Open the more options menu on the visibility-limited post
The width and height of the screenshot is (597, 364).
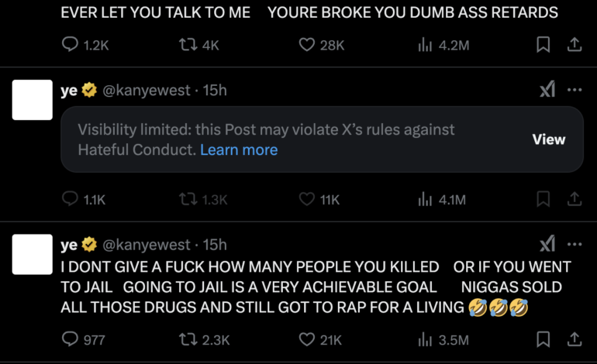pyautogui.click(x=575, y=90)
